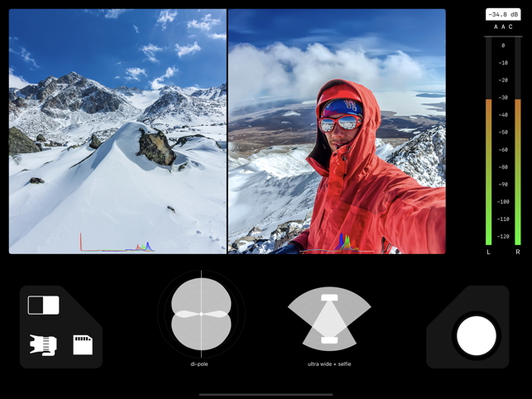Click the RGB histogram on mountain preview
The height and width of the screenshot is (399, 532).
tap(117, 242)
